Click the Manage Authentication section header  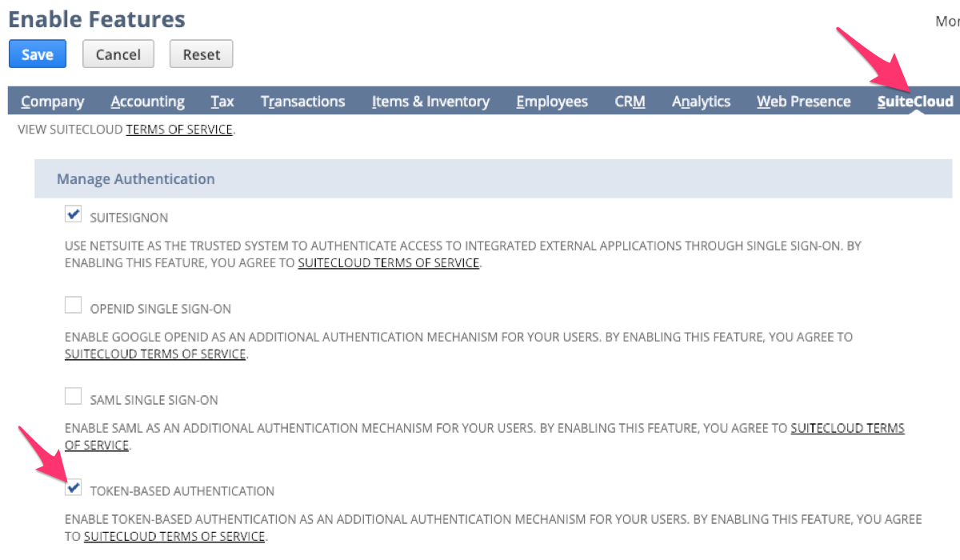click(x=493, y=178)
